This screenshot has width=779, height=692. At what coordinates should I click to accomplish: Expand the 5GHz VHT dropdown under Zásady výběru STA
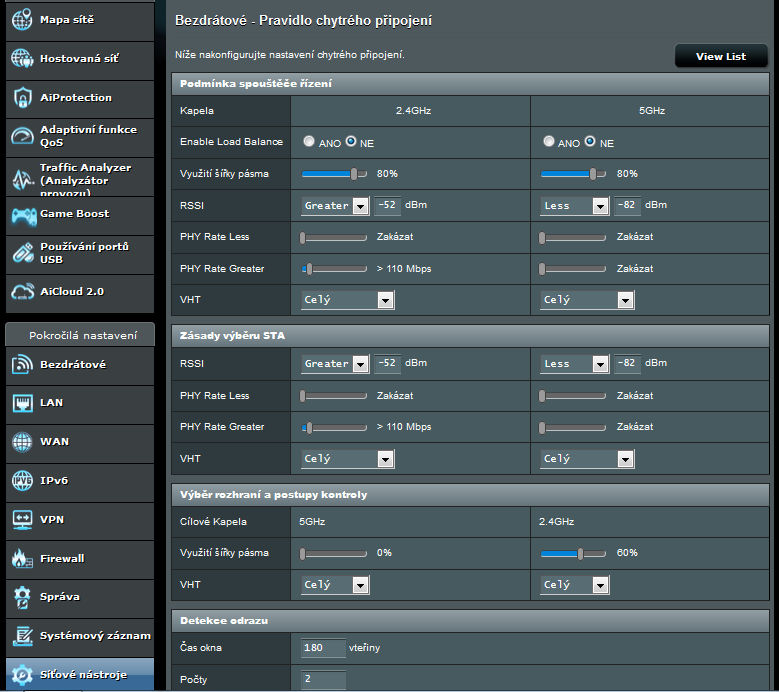point(587,459)
